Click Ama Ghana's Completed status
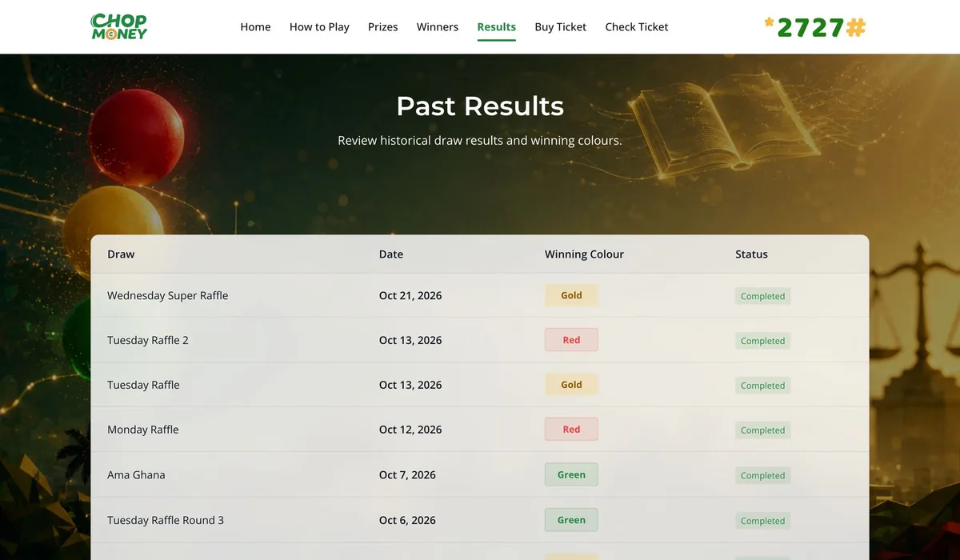Viewport: 960px width, 560px height. coord(762,475)
